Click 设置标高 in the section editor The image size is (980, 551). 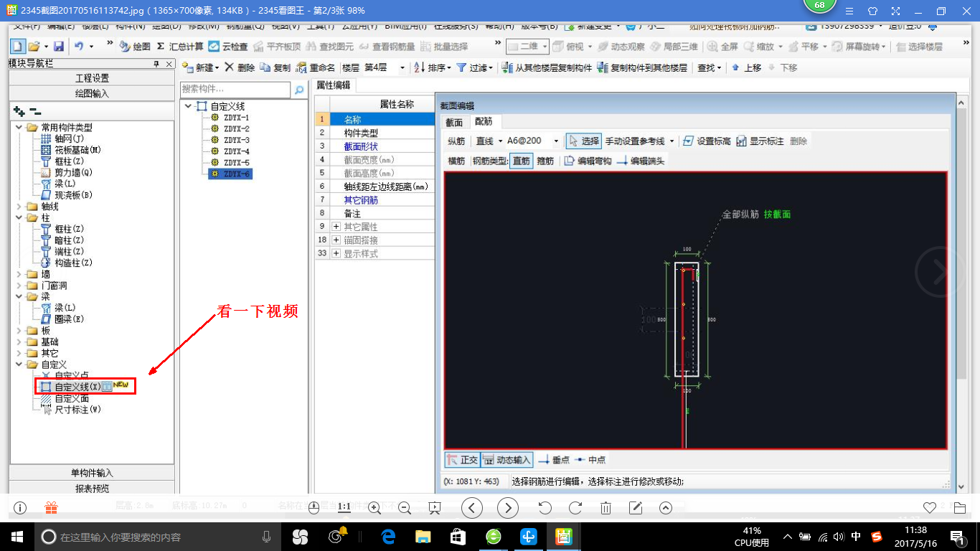coord(706,141)
